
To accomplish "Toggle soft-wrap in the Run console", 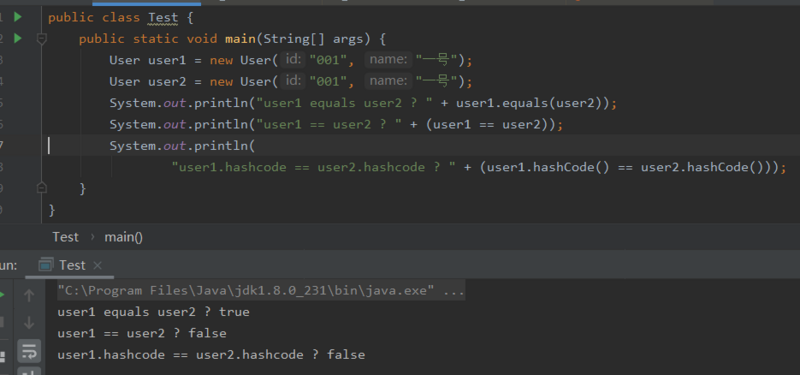I will click(29, 351).
